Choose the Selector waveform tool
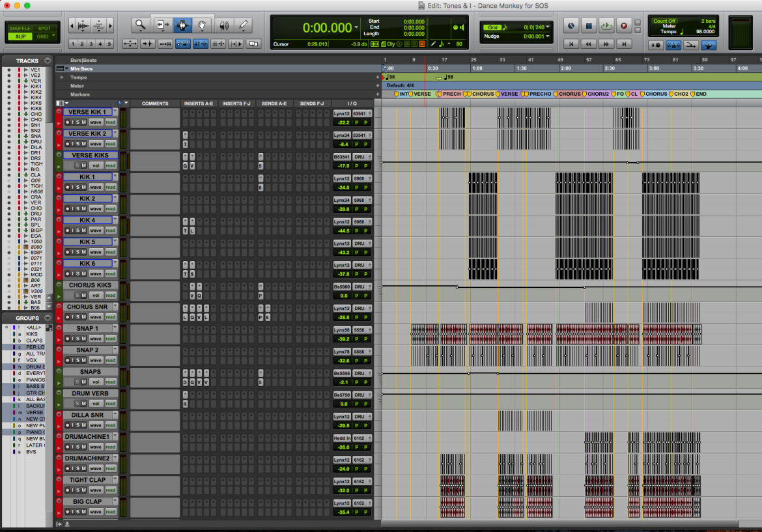Image resolution: width=762 pixels, height=532 pixels. (x=182, y=25)
